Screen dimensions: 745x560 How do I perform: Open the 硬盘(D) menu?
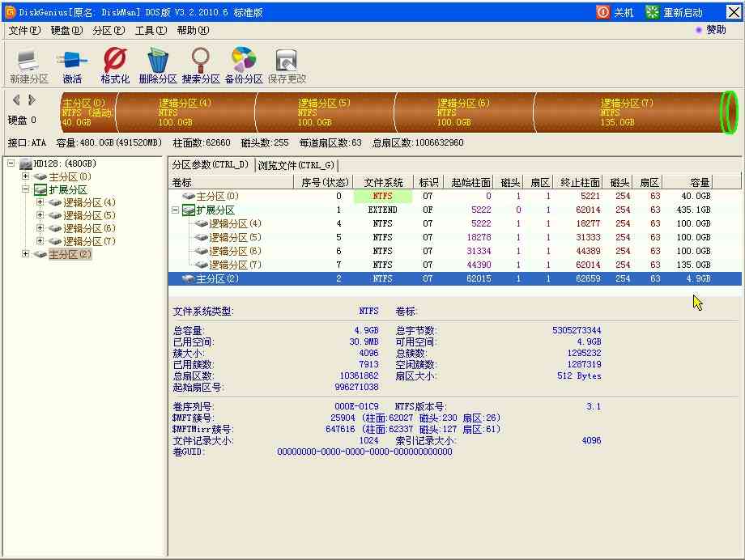point(66,31)
